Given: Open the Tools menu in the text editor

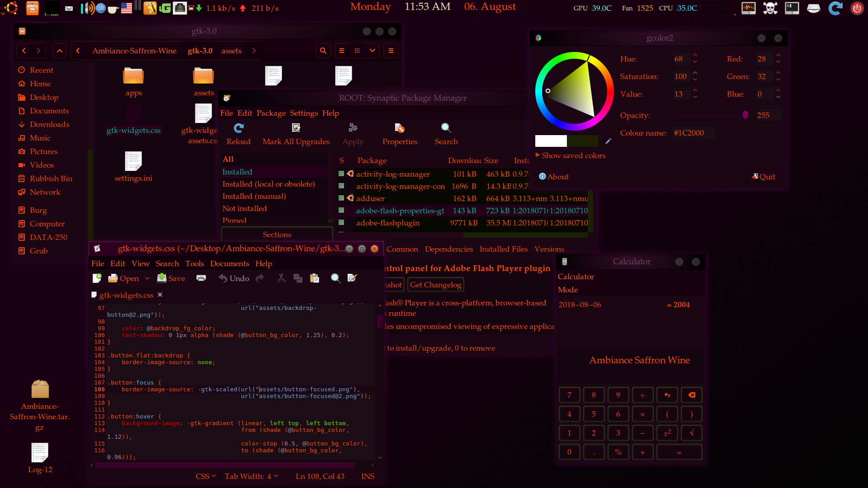Looking at the screenshot, I should point(194,263).
